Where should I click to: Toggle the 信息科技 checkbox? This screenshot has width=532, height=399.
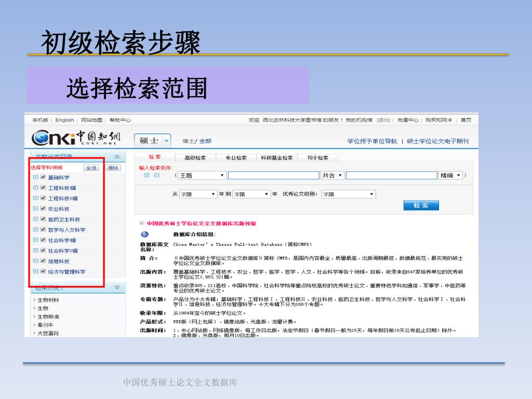point(43,261)
